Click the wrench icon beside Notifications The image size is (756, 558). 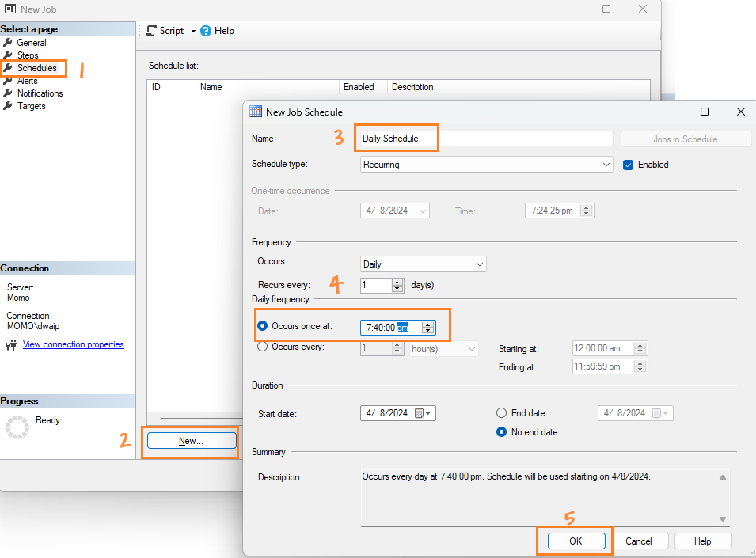8,93
